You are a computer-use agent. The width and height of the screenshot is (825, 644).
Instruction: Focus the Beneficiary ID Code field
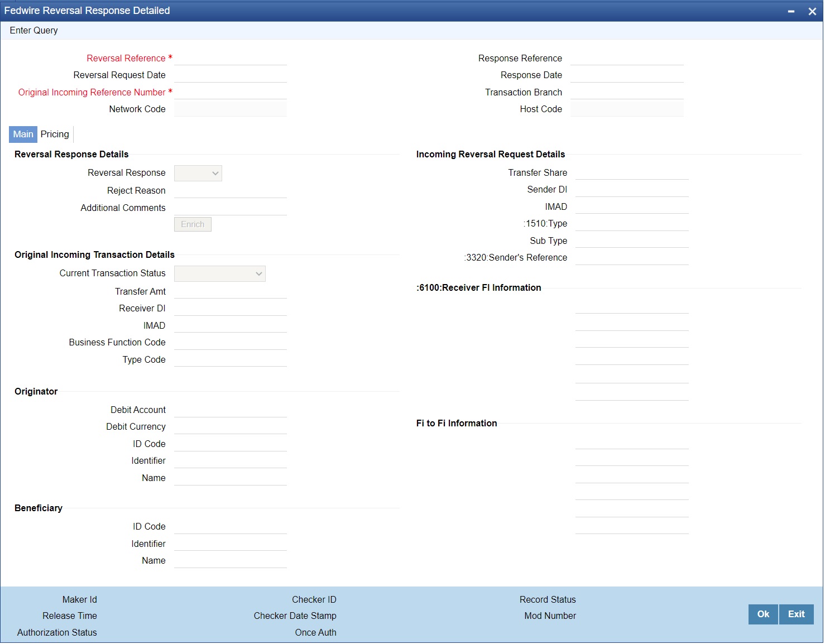231,527
